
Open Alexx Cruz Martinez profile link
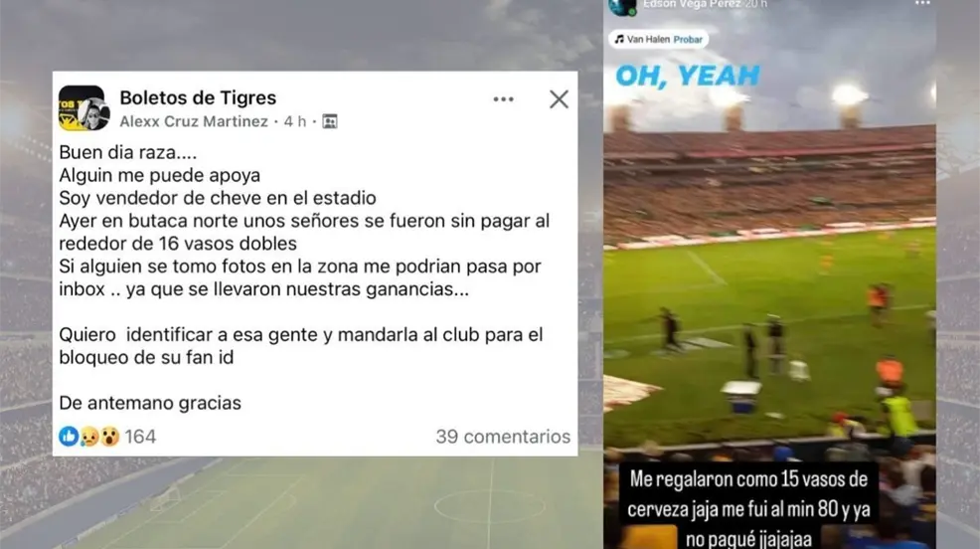coord(194,121)
